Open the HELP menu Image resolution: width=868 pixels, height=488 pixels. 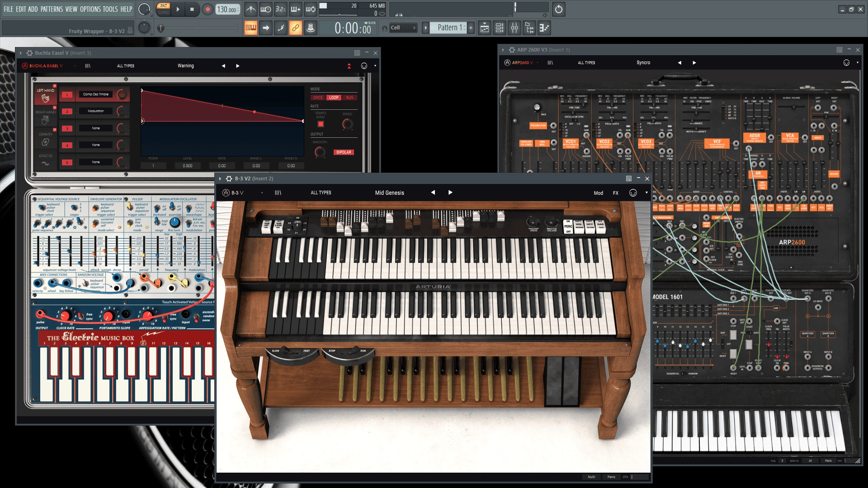click(x=126, y=9)
